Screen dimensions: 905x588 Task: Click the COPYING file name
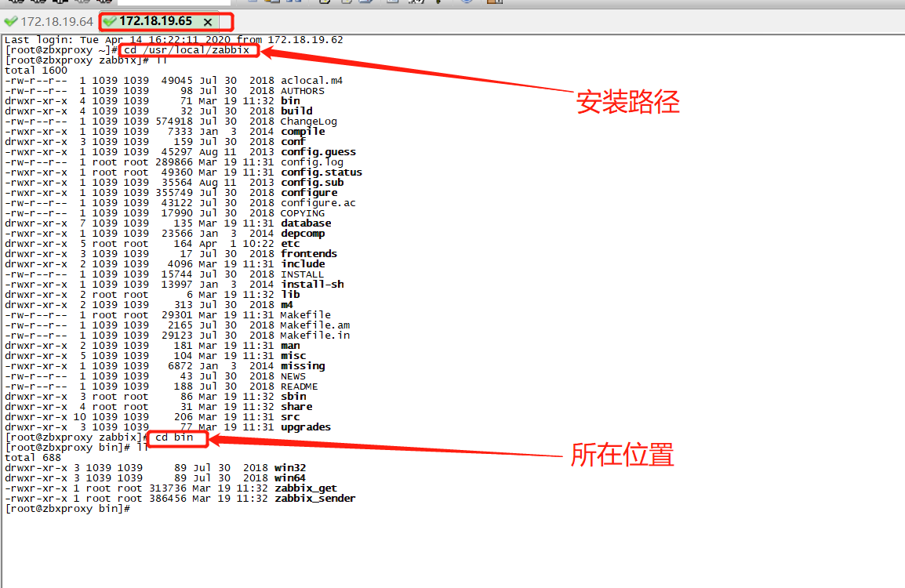[x=303, y=213]
